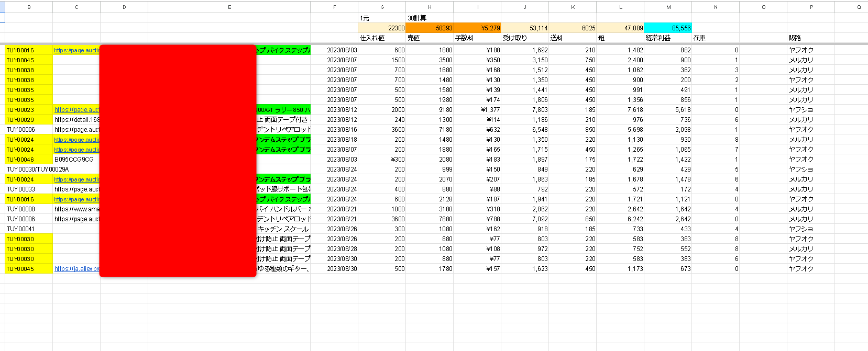Click the 在庫 header cell
The height and width of the screenshot is (351, 868).
click(716, 38)
